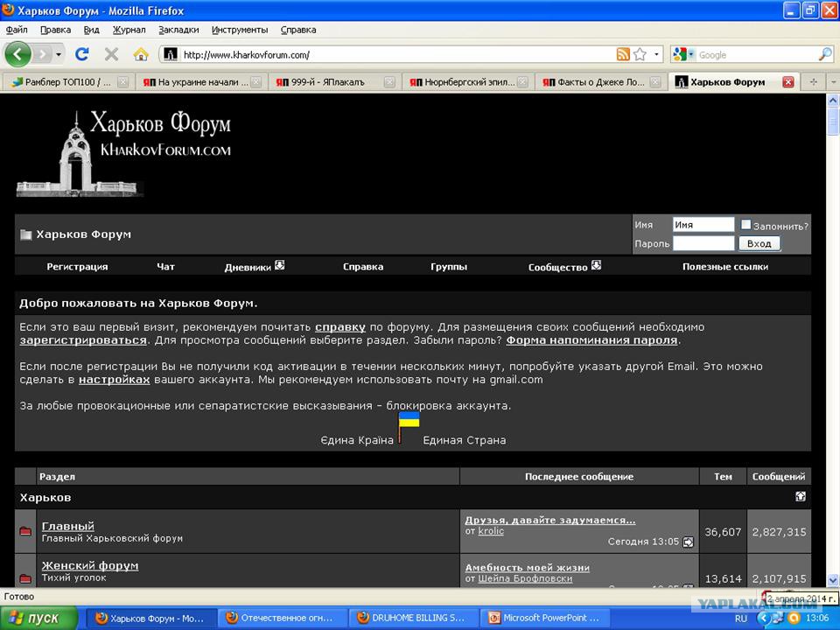Click the magnifier search icon in Google box

coord(825,54)
